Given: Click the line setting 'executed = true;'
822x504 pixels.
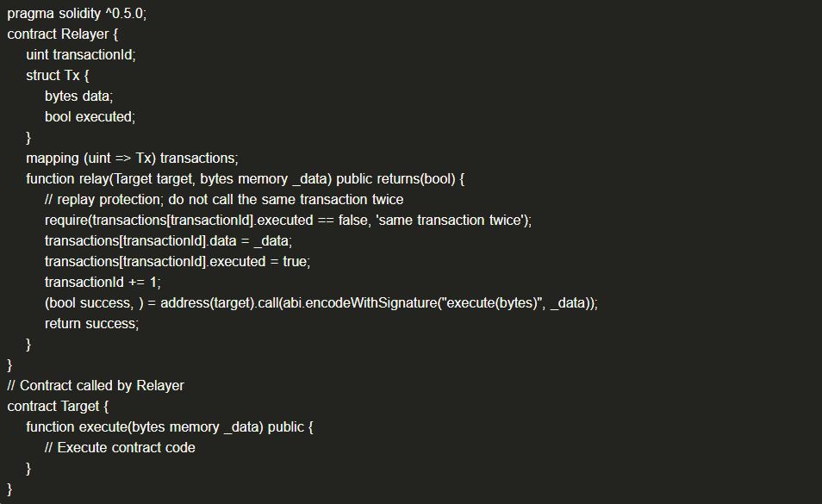Looking at the screenshot, I should coord(177,262).
